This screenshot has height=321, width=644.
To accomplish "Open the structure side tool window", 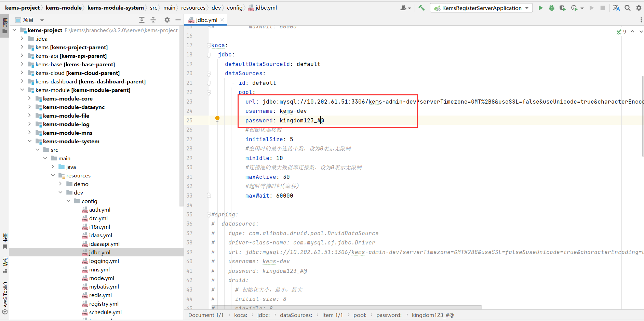I will [x=5, y=265].
